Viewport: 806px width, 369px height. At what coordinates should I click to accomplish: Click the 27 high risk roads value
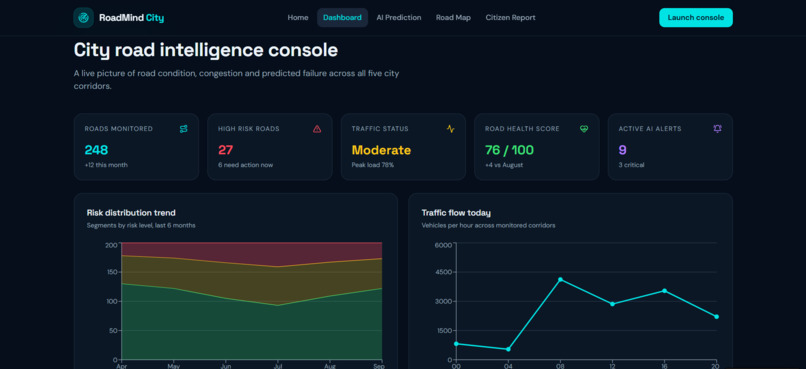pyautogui.click(x=225, y=150)
